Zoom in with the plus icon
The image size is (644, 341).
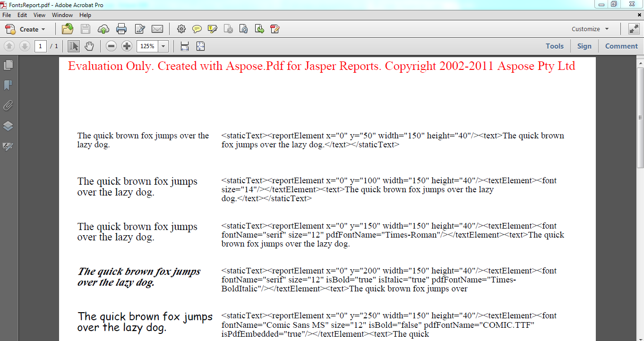pyautogui.click(x=127, y=46)
